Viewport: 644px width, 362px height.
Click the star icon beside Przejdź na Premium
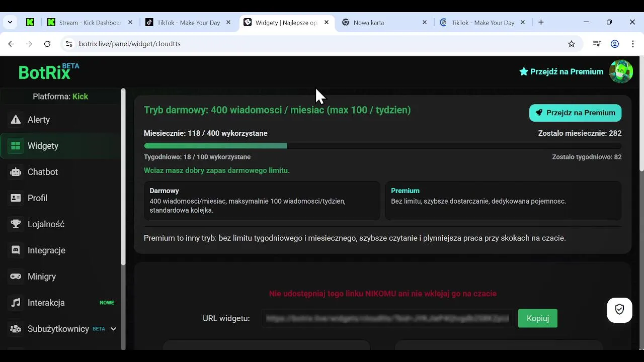tap(524, 71)
